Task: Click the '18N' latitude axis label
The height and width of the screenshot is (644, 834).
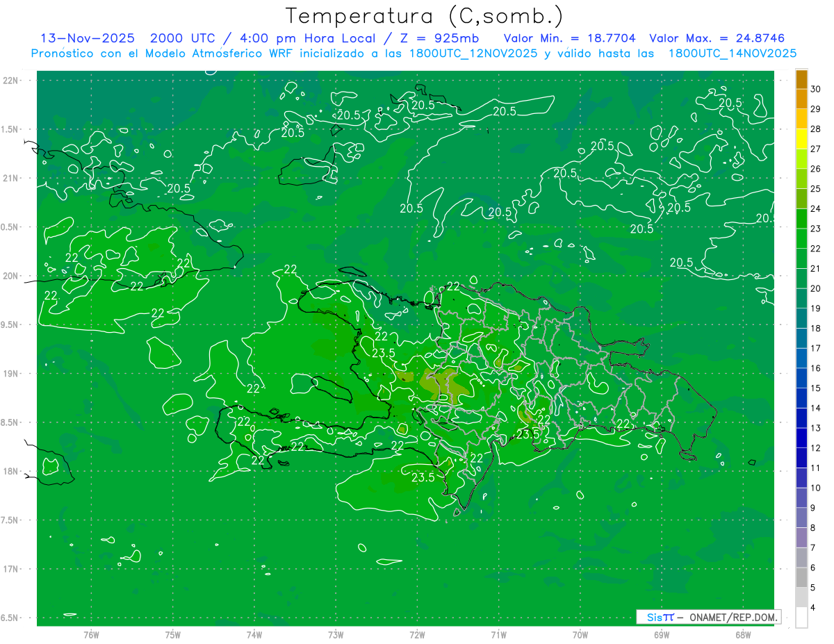Action: click(11, 471)
